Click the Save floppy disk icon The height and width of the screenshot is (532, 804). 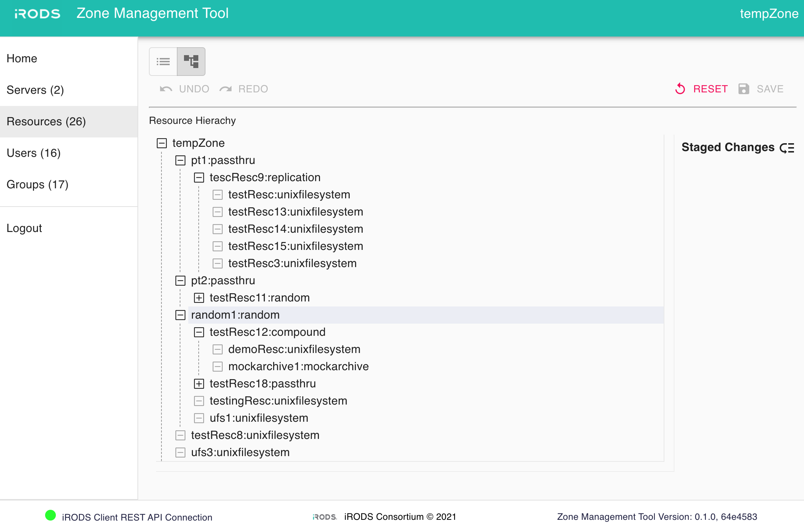tap(744, 89)
